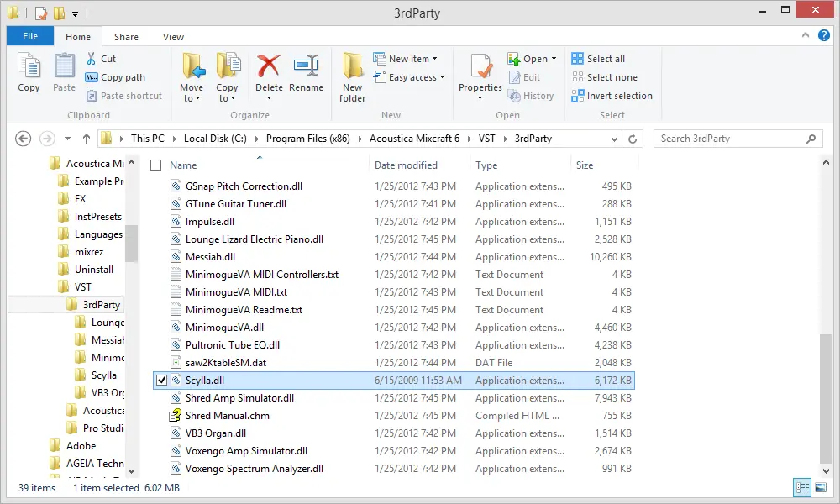
Task: Click Paste shortcut in ribbon
Action: point(123,96)
